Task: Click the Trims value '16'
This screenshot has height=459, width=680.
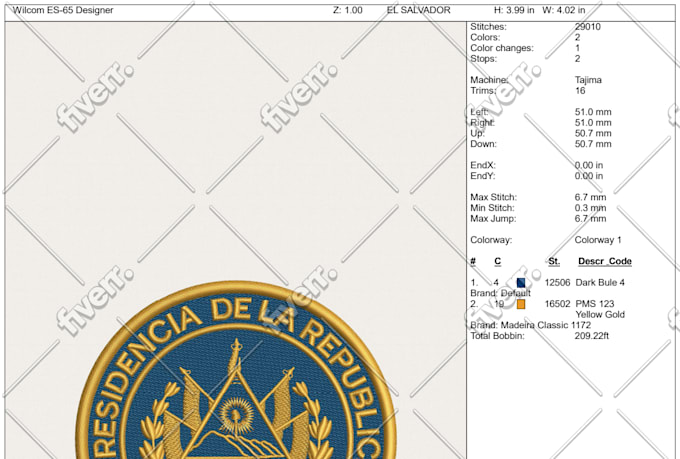Action: (580, 91)
